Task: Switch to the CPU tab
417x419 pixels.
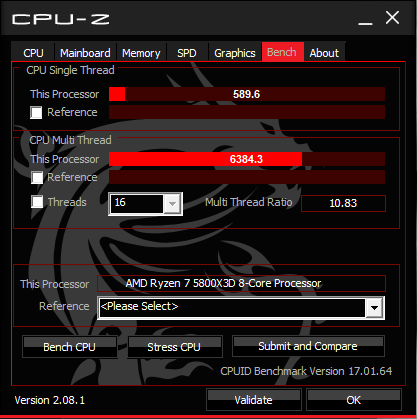Action: (33, 53)
